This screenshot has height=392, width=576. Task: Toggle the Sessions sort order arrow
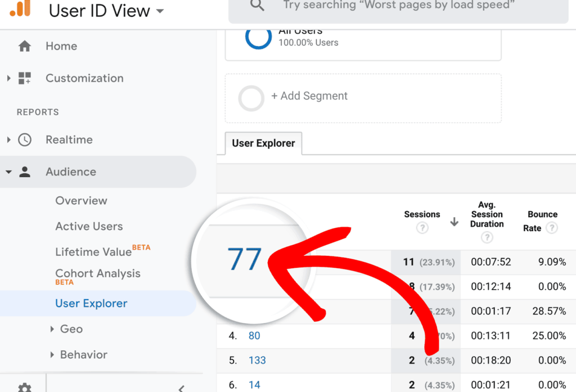tap(454, 222)
